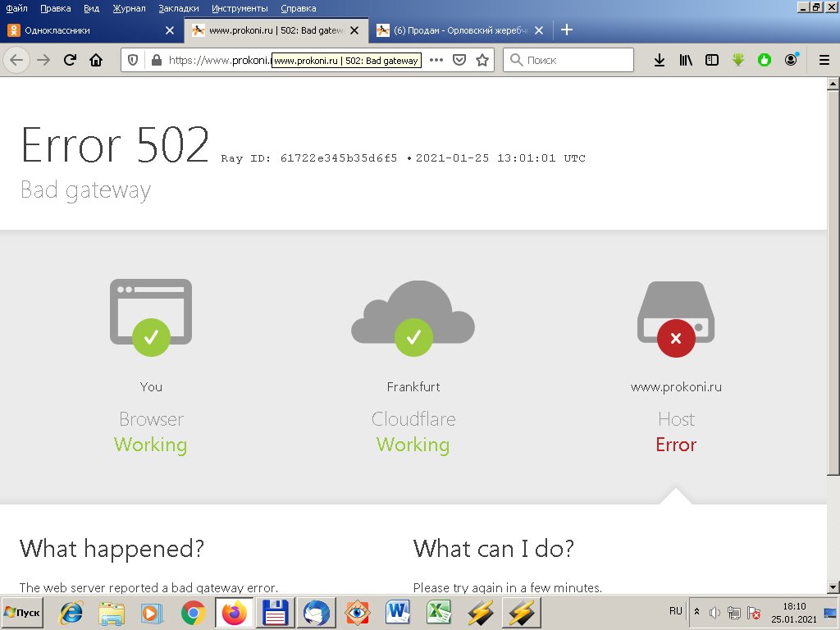The height and width of the screenshot is (630, 840).
Task: Expand hidden system tray icons
Action: (x=697, y=612)
